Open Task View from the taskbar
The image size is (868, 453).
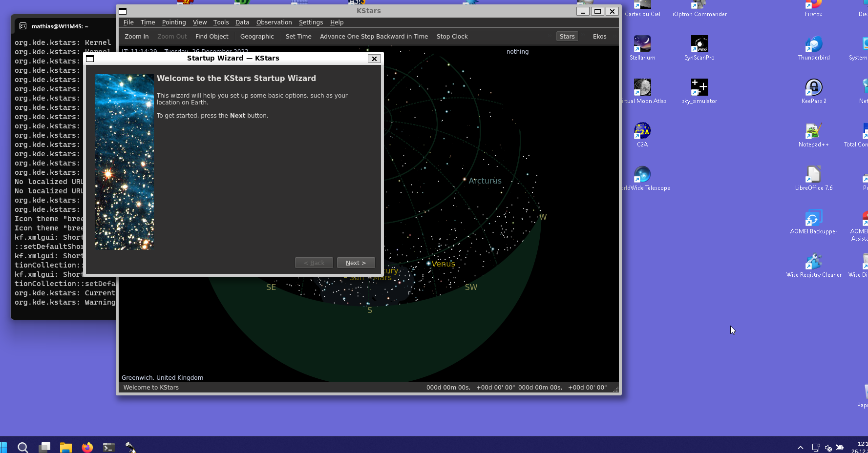click(44, 447)
